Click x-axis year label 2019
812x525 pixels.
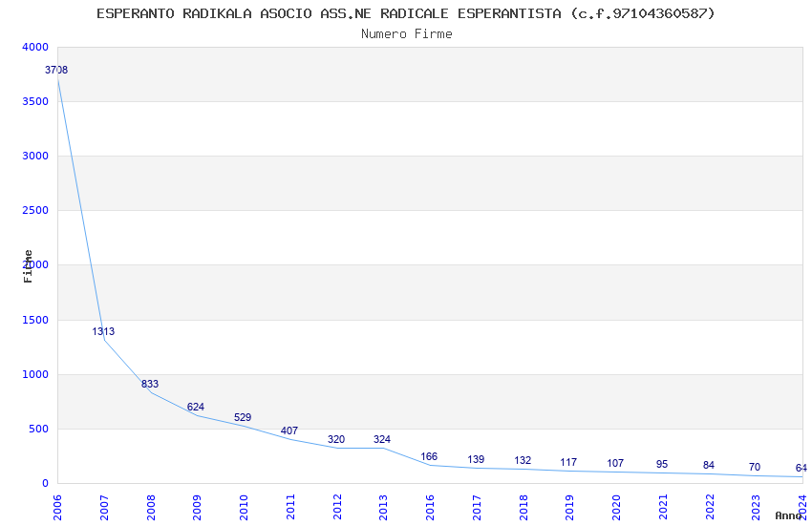point(569,508)
